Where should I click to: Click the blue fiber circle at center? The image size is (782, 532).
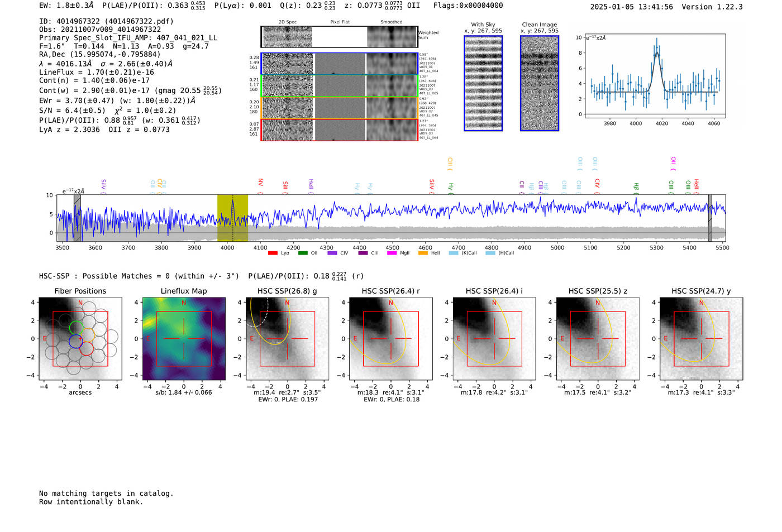coord(75,341)
